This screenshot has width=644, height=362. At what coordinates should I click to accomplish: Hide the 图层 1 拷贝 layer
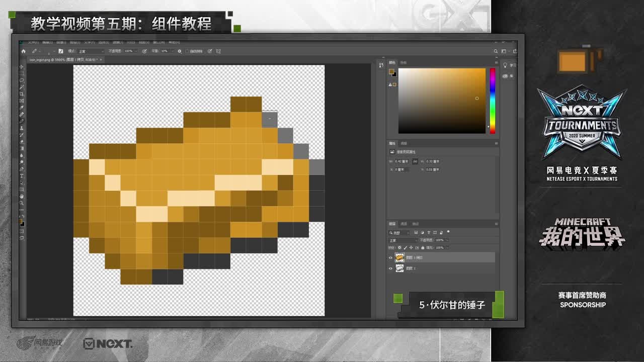click(x=390, y=257)
